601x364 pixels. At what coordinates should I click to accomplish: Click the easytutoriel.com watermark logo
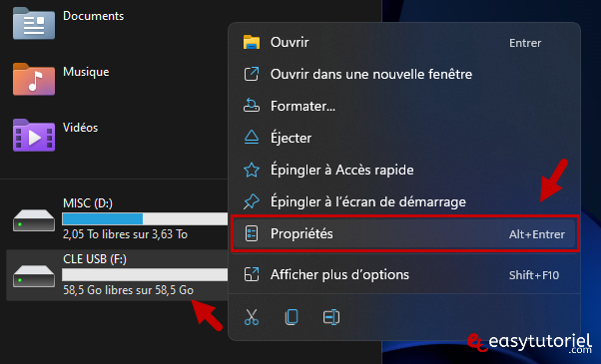coord(530,343)
